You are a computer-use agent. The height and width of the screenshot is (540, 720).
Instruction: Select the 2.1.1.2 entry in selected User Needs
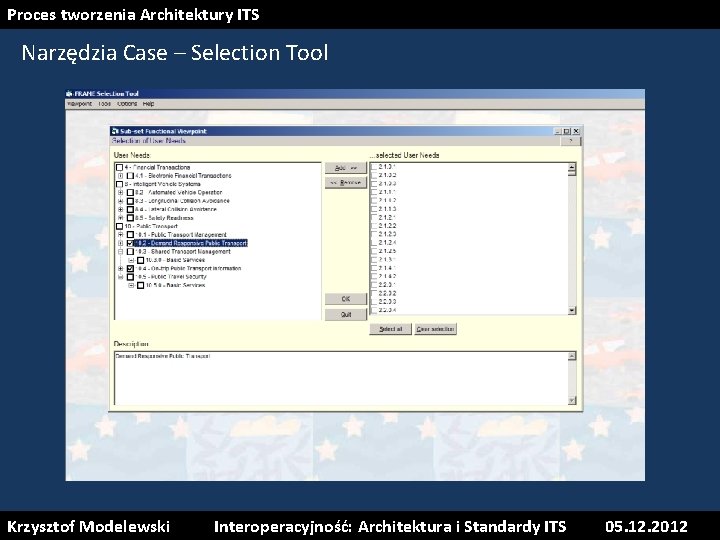coord(387,201)
